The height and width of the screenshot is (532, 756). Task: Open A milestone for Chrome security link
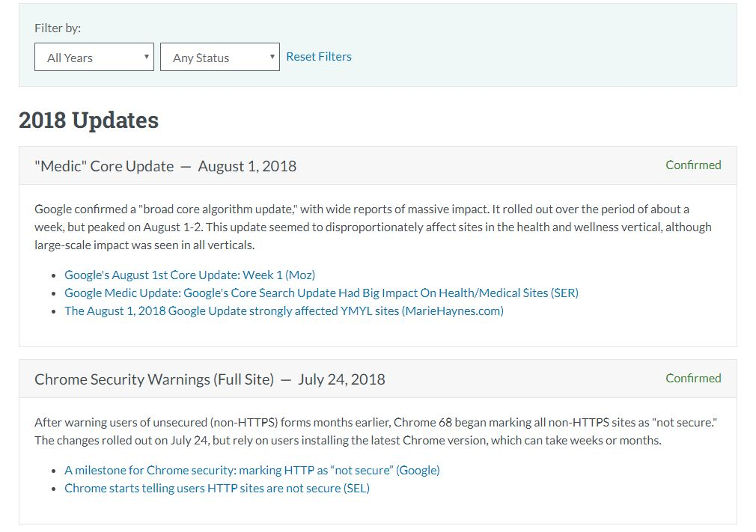252,471
